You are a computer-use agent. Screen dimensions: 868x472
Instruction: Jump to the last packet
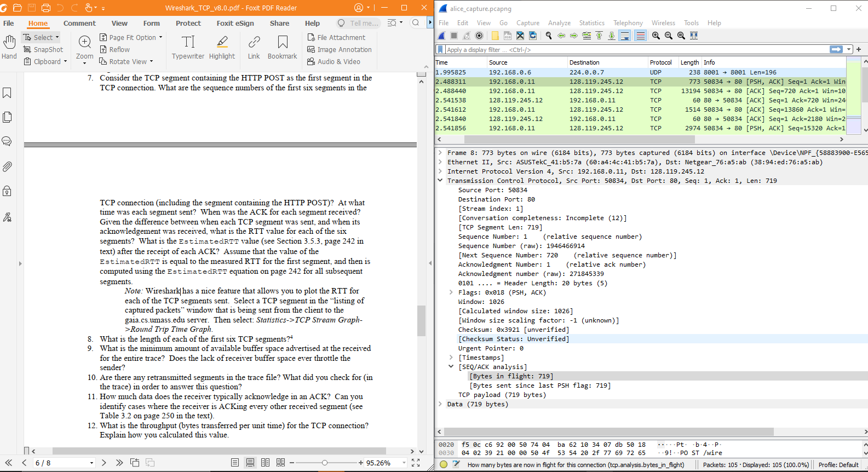click(x=612, y=36)
